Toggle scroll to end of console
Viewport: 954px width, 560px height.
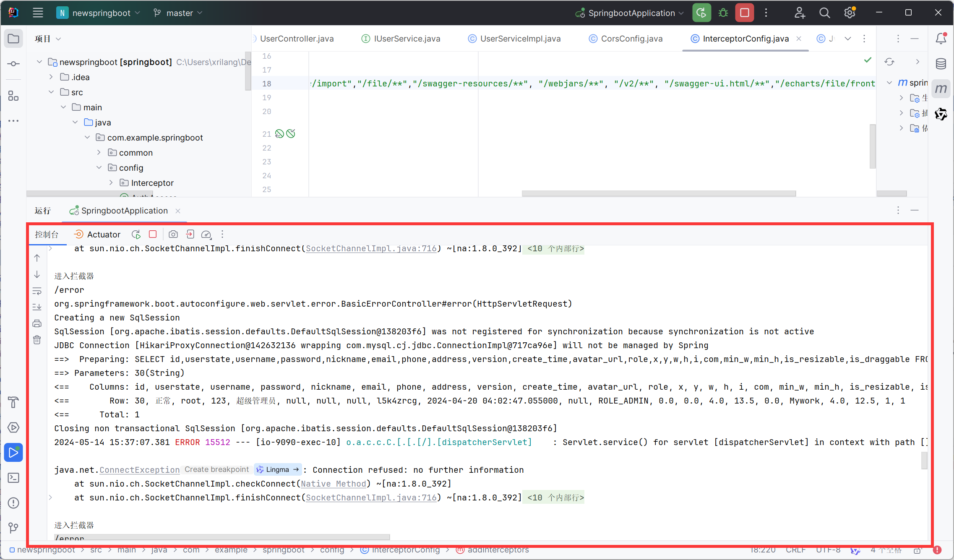coord(37,307)
